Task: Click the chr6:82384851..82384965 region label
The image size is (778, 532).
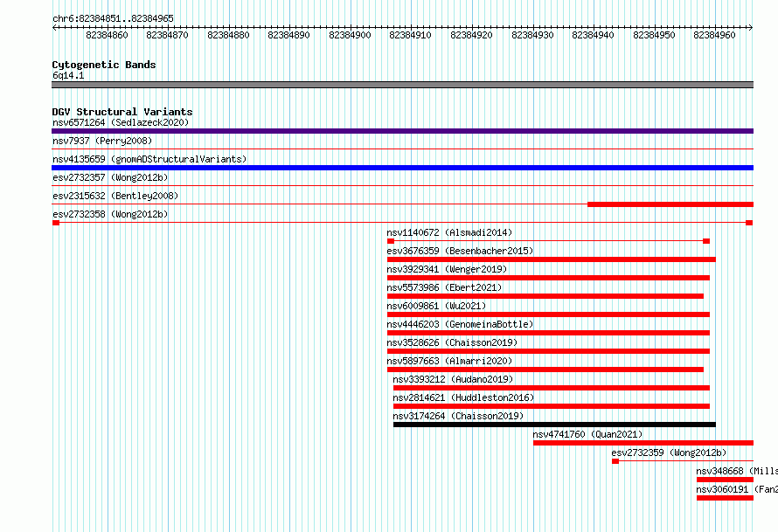Action: (113, 18)
